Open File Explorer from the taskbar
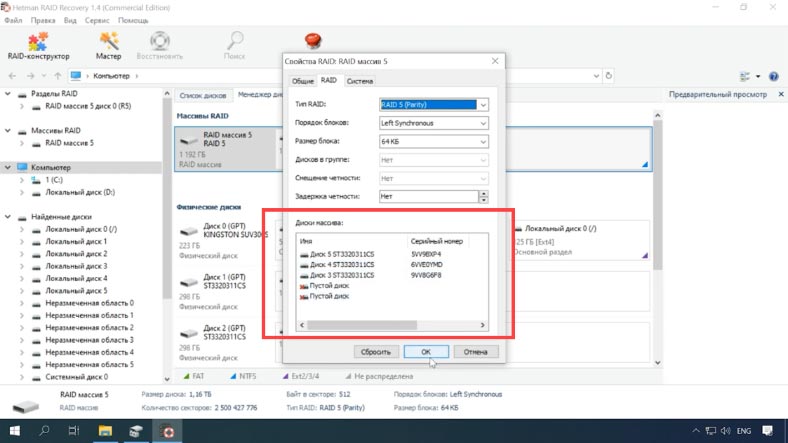 pos(105,431)
